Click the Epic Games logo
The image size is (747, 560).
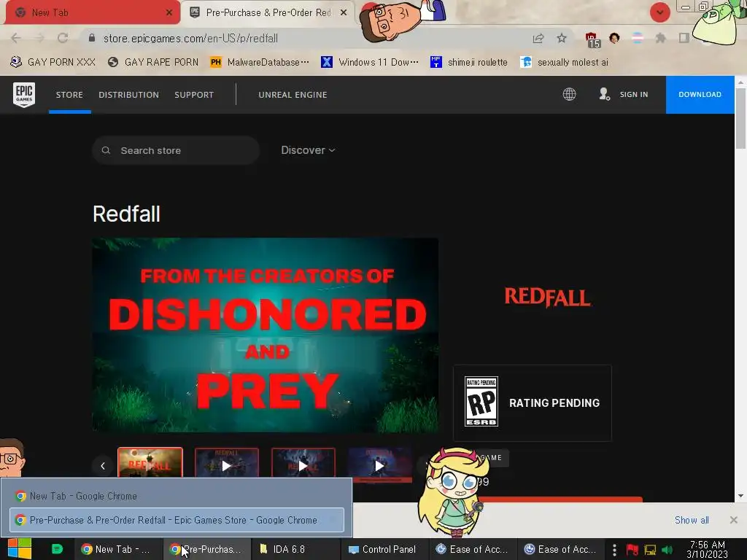coord(24,94)
